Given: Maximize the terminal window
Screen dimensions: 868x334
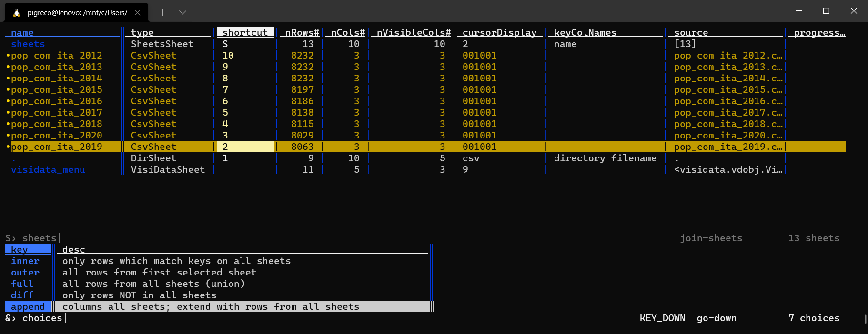Looking at the screenshot, I should 826,11.
